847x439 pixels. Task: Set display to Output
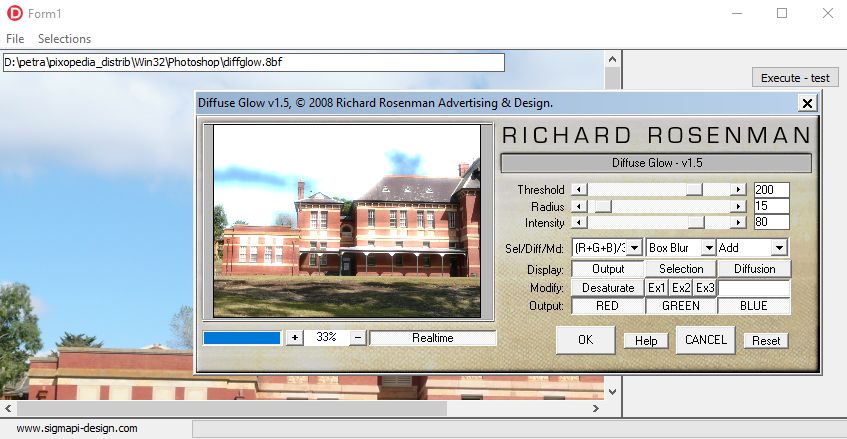608,269
